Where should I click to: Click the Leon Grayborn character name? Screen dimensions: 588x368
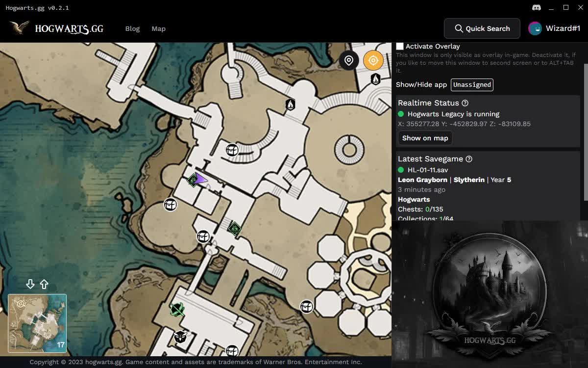[x=423, y=180]
